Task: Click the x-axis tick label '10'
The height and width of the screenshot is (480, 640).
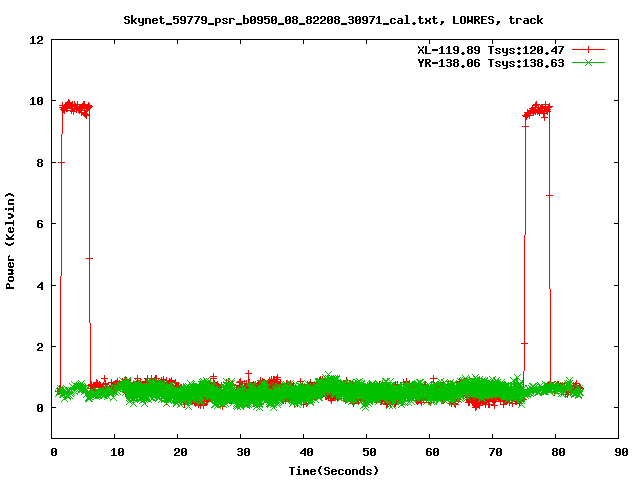Action: click(x=117, y=452)
